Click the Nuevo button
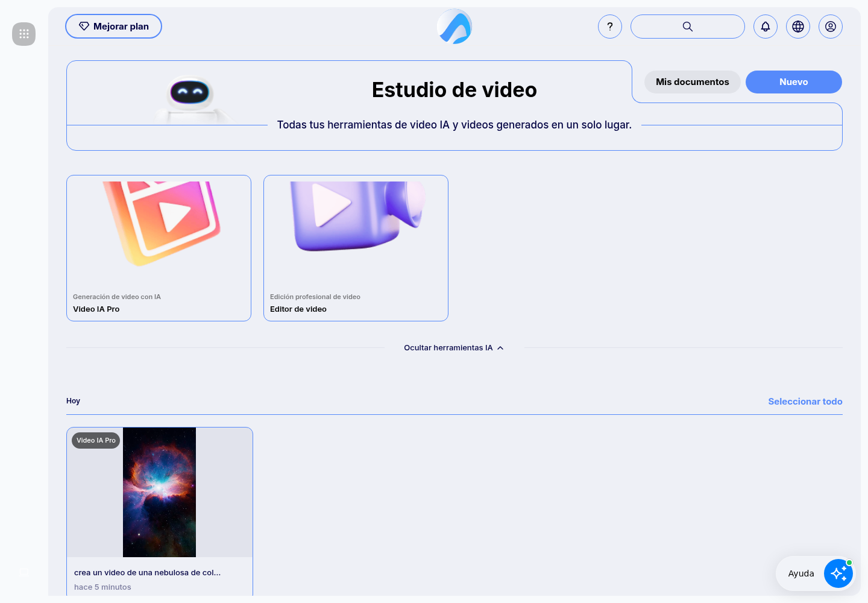This screenshot has width=868, height=603. click(794, 82)
